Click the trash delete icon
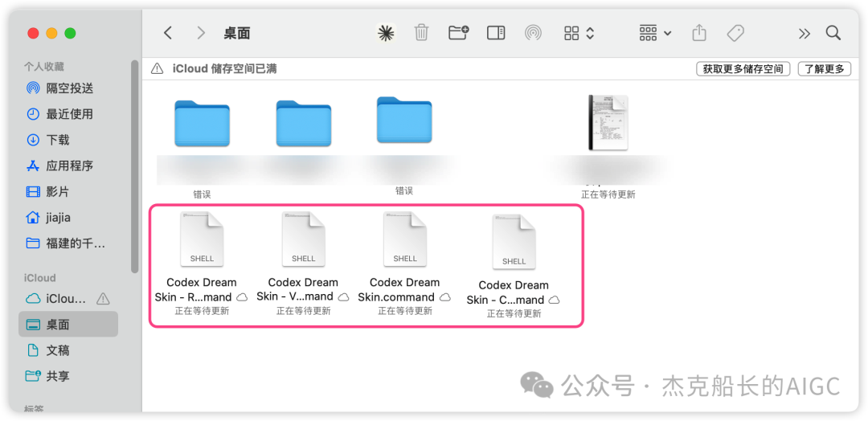 click(x=421, y=33)
